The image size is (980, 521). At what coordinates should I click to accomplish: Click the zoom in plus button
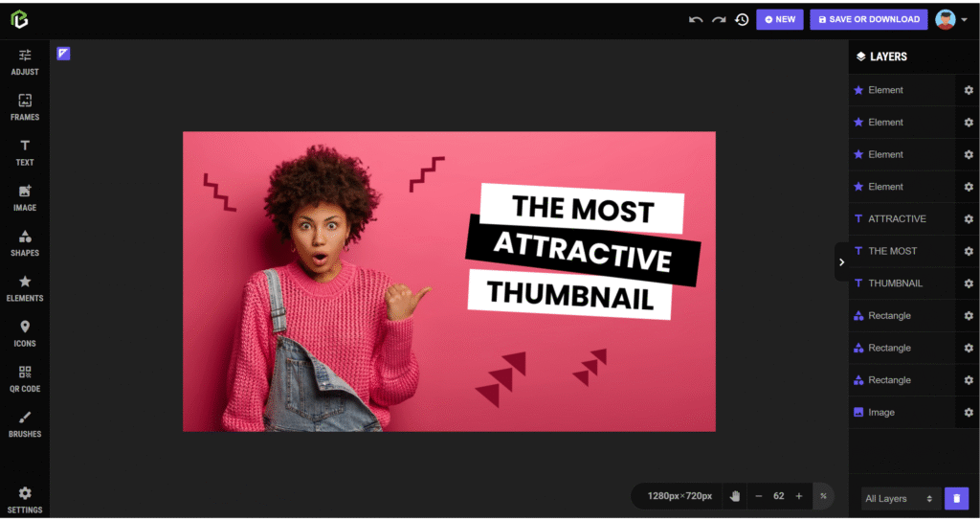tap(799, 496)
